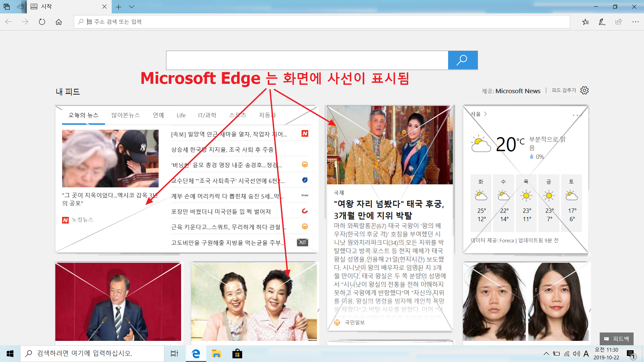Open president speech photo card

[x=118, y=302]
